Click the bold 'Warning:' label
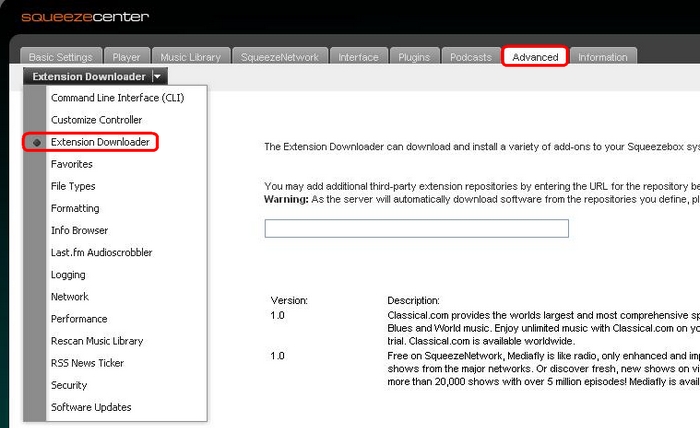 (286, 199)
